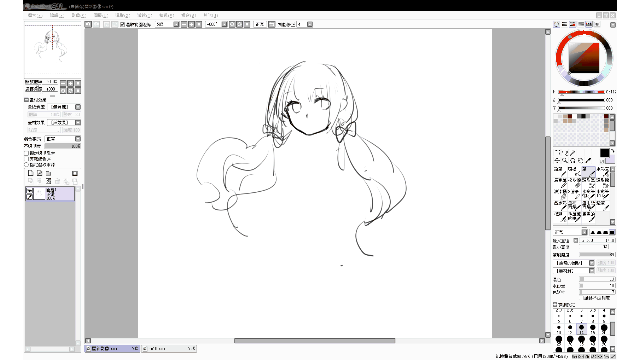
Task: Open the blending mode dropdown
Action: click(x=63, y=139)
